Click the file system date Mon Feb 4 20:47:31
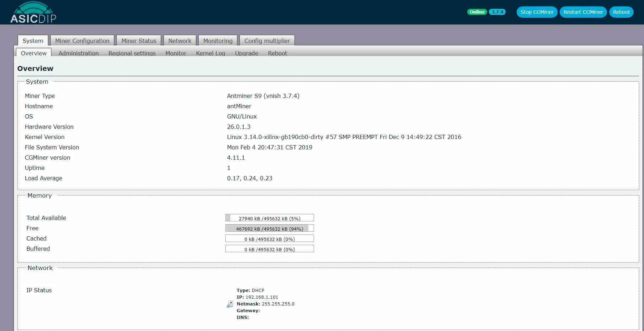Screen dimensions: 644x331 click(269, 147)
